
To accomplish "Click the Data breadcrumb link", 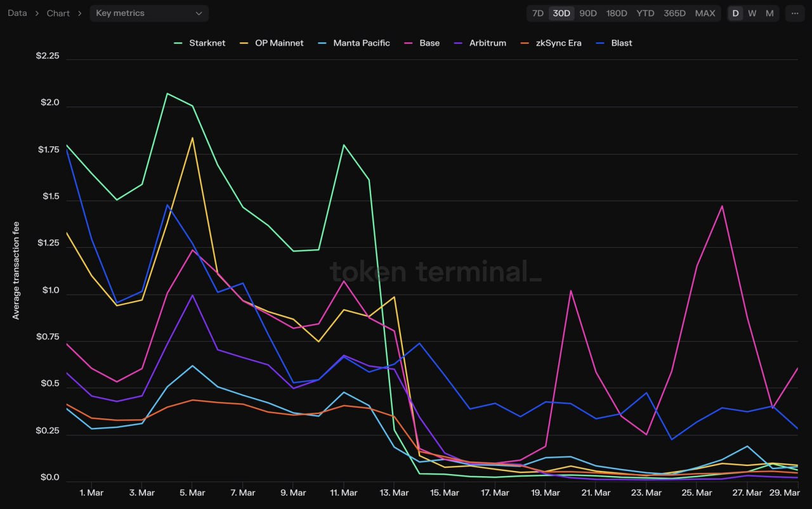I will [x=17, y=13].
